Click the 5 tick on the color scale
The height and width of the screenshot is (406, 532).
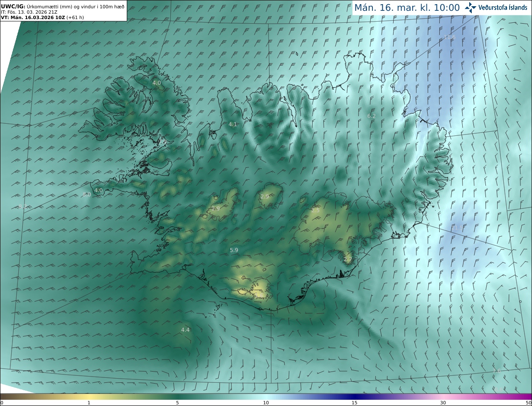point(177,403)
